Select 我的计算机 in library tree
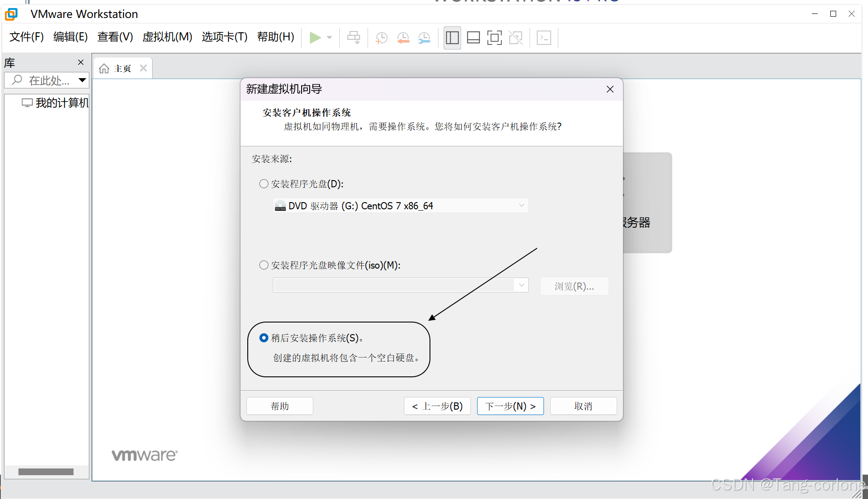 pos(61,103)
